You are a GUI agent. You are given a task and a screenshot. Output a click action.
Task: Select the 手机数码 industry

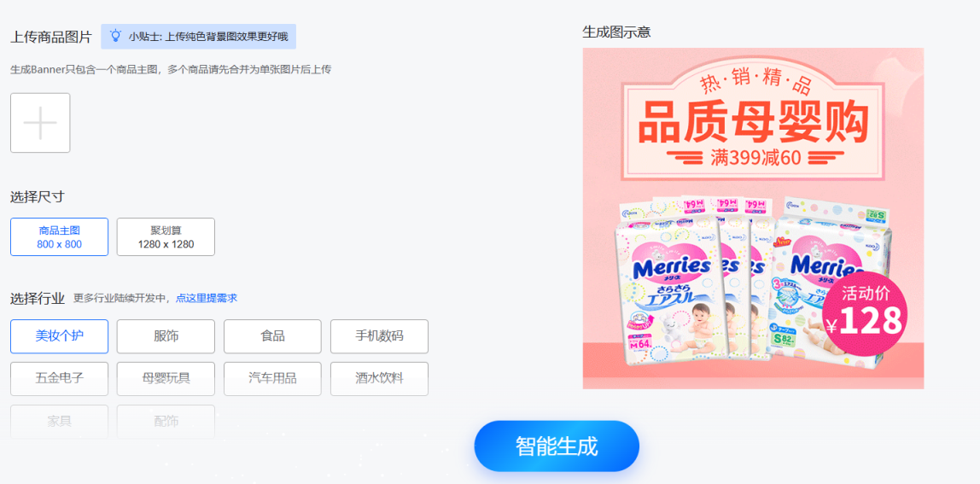point(379,336)
